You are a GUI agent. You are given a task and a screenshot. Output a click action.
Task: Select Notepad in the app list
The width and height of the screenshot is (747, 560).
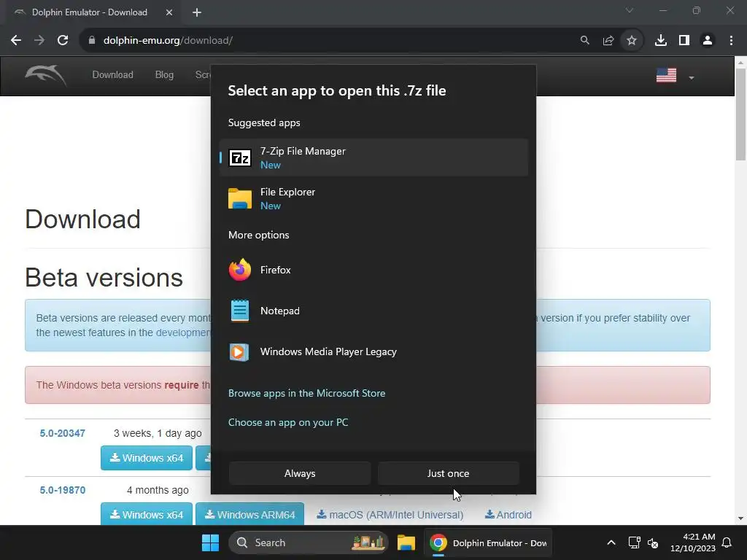coord(373,311)
